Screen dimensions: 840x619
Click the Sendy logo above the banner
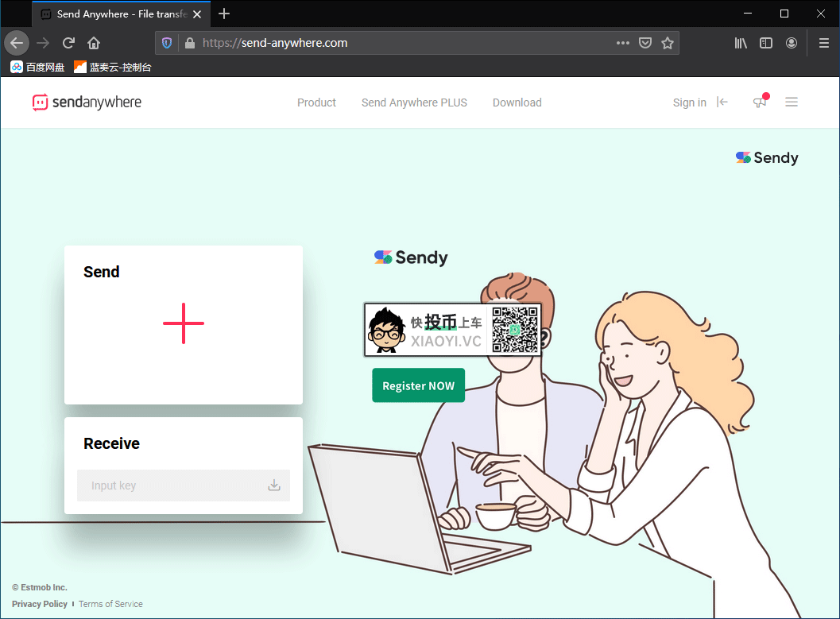pos(411,257)
